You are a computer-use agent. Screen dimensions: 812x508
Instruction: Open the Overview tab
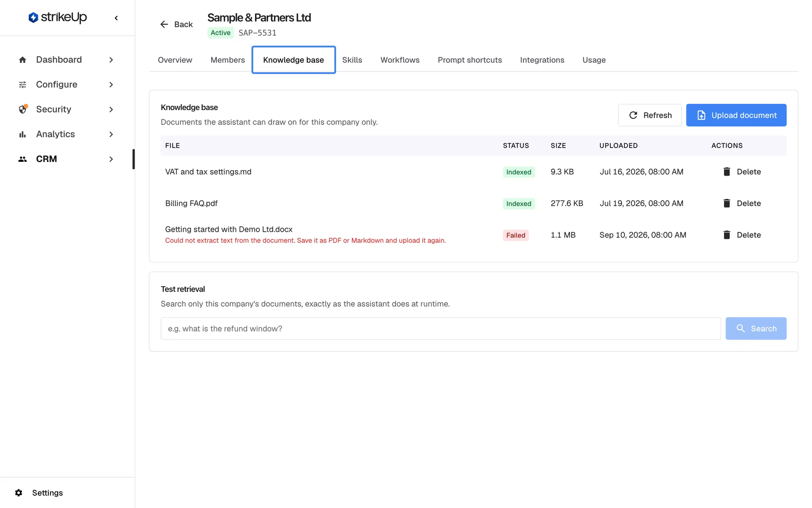click(175, 60)
